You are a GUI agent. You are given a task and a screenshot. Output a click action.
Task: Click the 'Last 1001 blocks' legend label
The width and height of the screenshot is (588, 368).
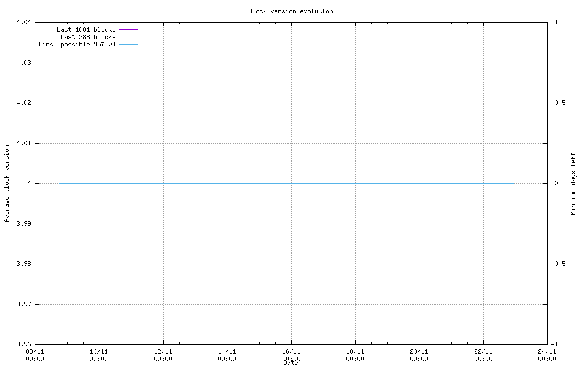pos(86,30)
